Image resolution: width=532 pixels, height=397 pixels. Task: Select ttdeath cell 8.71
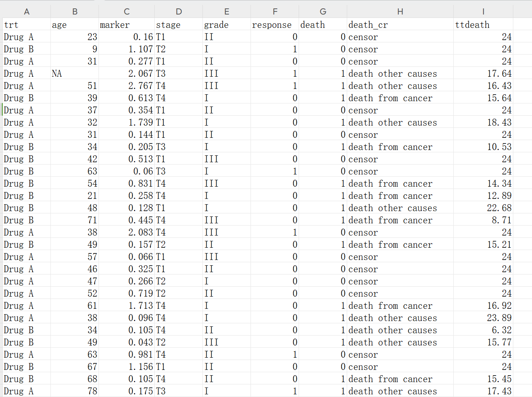[x=483, y=220]
